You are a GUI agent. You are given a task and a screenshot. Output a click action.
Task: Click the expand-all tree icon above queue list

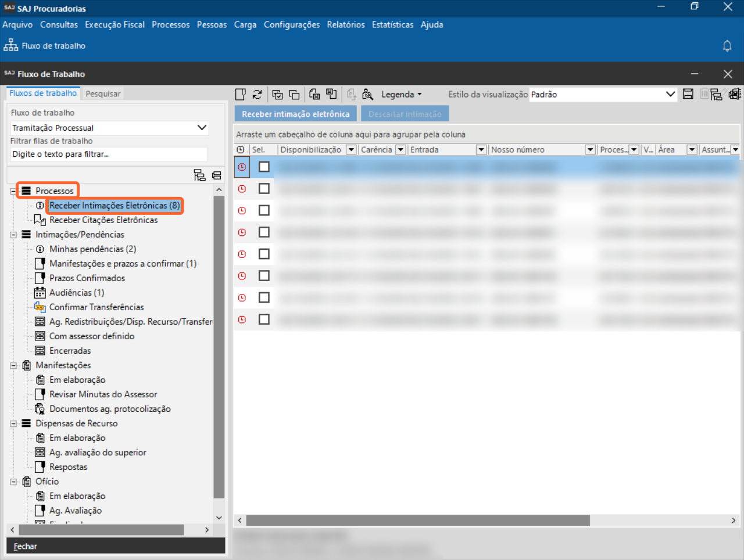click(199, 175)
